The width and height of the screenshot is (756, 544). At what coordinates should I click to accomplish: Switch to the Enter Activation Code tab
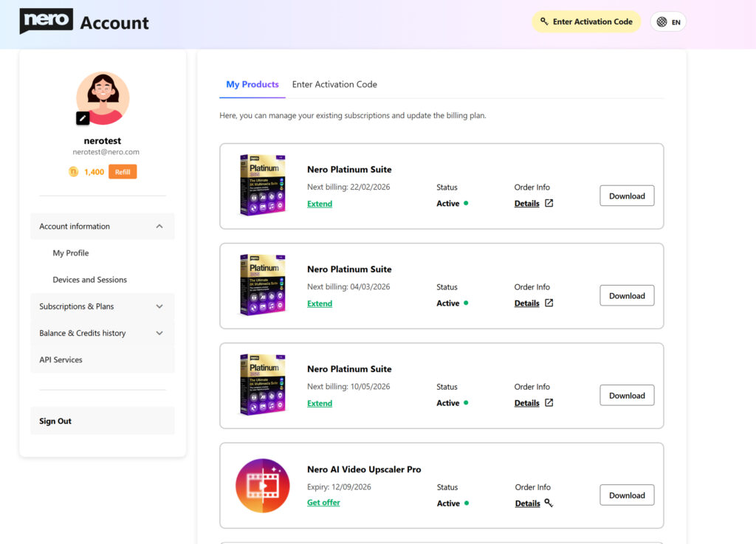[334, 84]
